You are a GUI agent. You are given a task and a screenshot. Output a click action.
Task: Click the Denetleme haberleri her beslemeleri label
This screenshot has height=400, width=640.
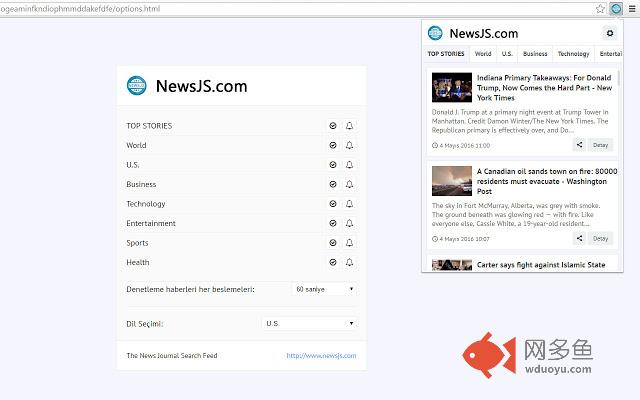(x=190, y=289)
